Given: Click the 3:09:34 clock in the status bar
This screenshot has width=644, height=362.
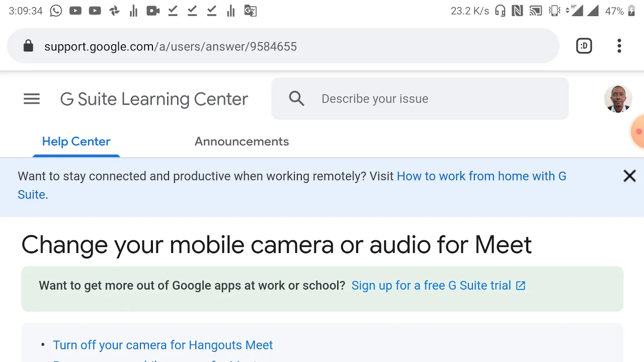Looking at the screenshot, I should coord(26,11).
